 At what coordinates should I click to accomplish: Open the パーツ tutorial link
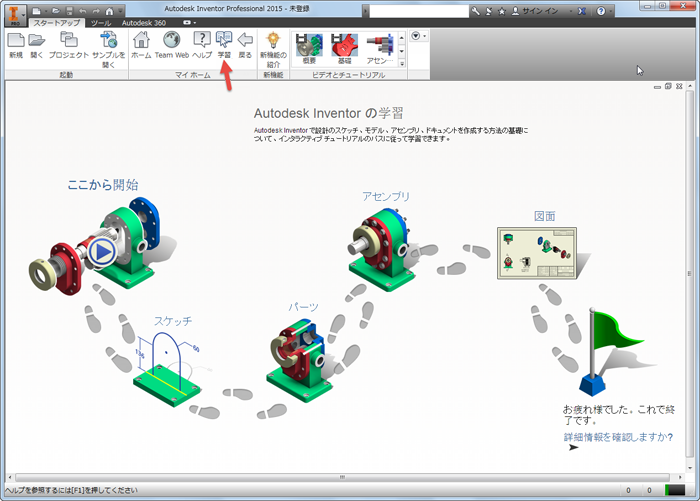point(304,307)
